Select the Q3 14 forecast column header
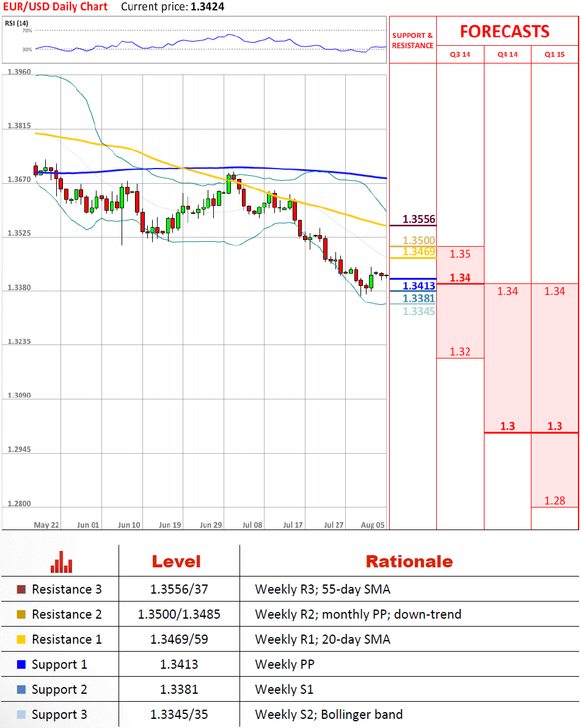581x728 pixels. (460, 54)
